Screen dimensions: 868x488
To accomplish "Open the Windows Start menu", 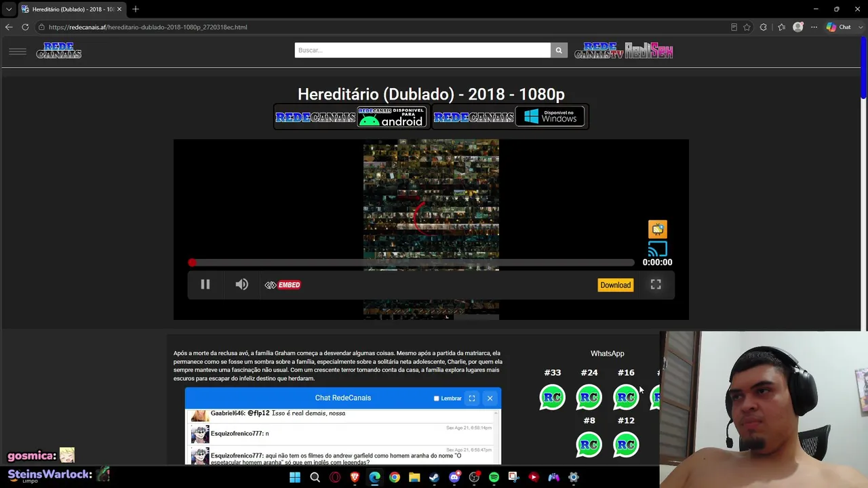I will tap(295, 477).
